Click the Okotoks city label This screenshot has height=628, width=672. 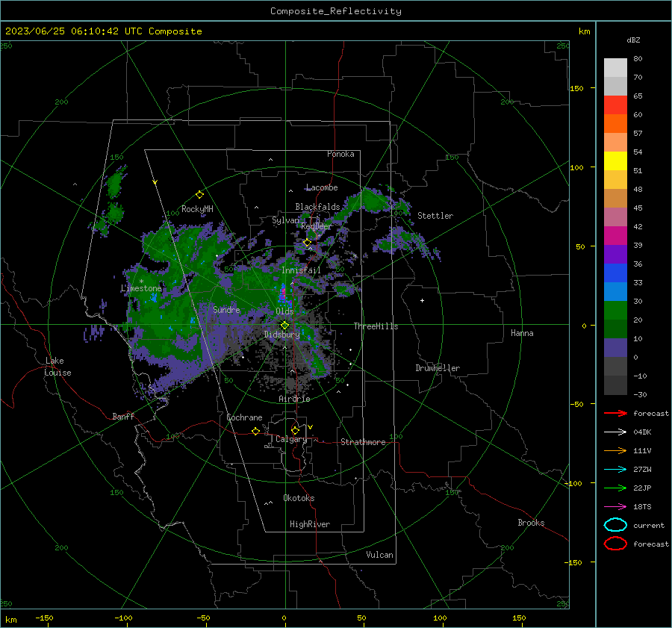click(x=299, y=498)
